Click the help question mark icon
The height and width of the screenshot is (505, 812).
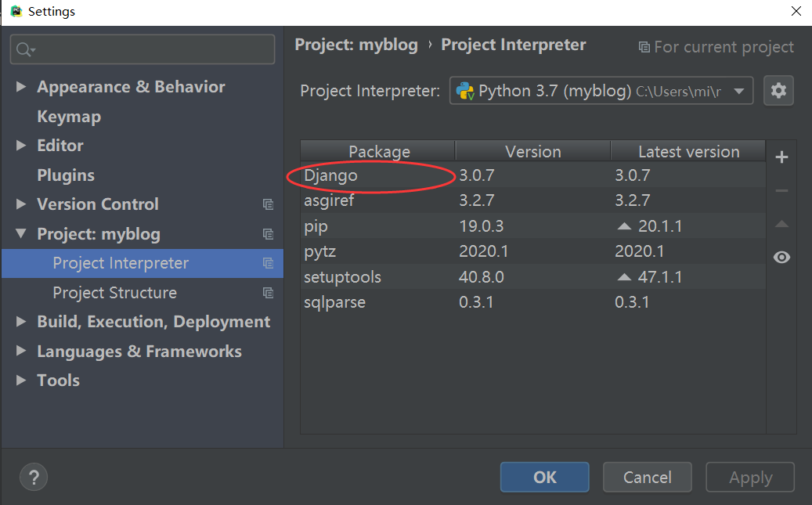click(x=34, y=477)
